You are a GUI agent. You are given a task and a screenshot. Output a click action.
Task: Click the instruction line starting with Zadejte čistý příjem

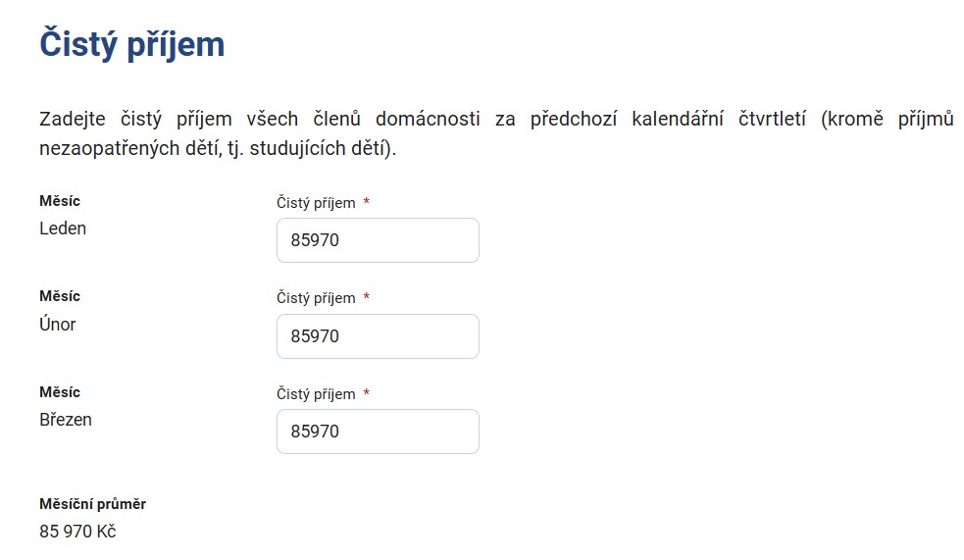[x=496, y=119]
